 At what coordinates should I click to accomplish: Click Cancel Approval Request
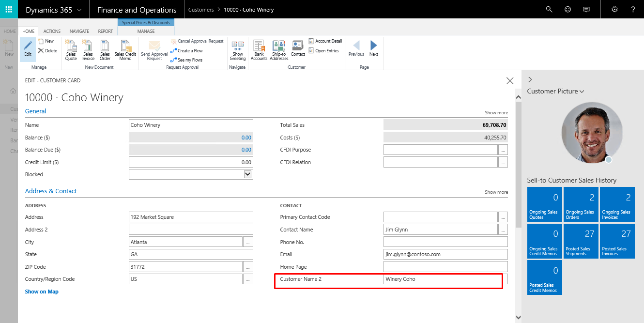point(197,41)
